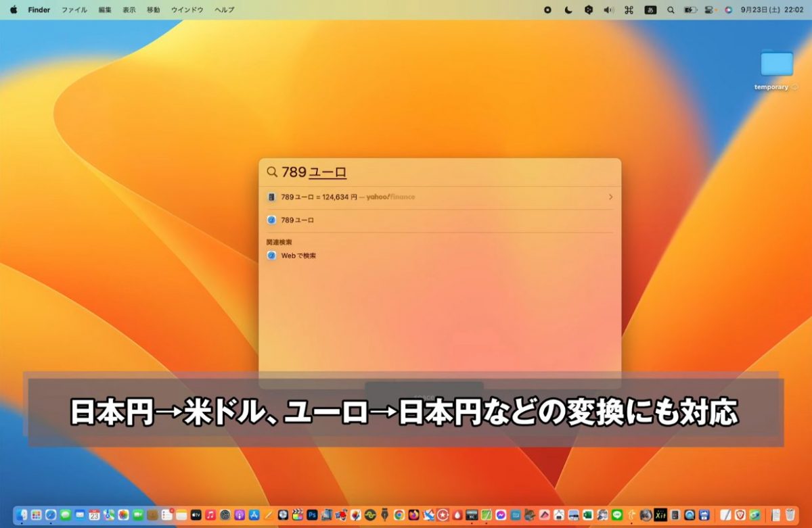
Task: Open the Mail app in the Dock
Action: tap(80, 515)
